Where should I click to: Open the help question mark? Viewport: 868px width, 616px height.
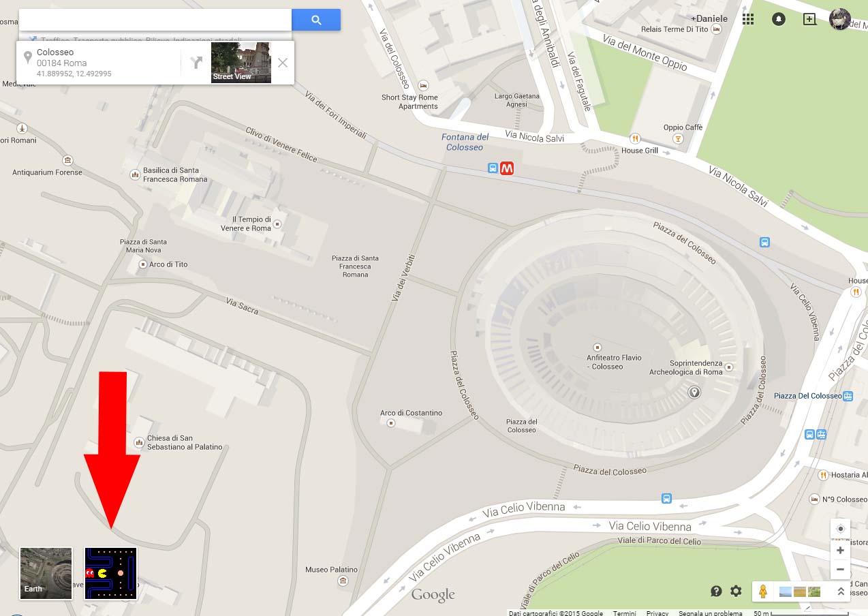(x=716, y=591)
